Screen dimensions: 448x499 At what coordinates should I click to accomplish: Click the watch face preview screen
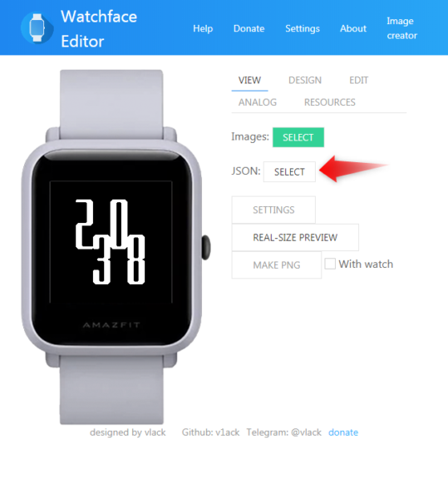click(x=111, y=242)
